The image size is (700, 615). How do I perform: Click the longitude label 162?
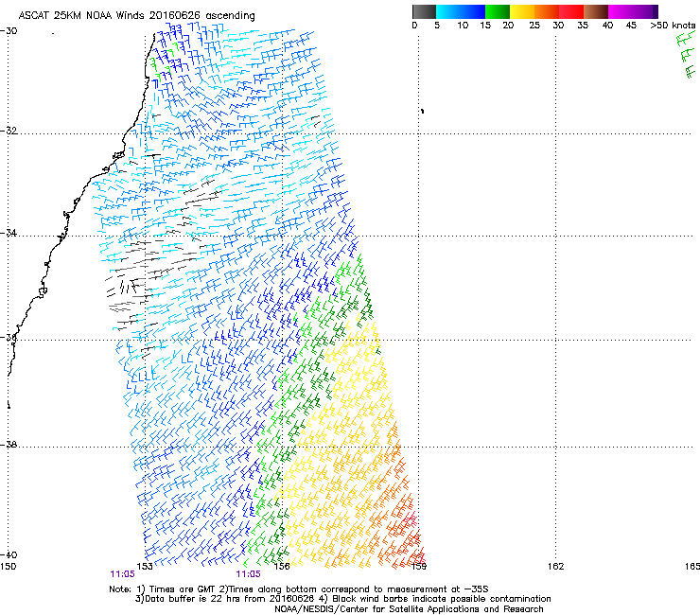click(x=556, y=567)
